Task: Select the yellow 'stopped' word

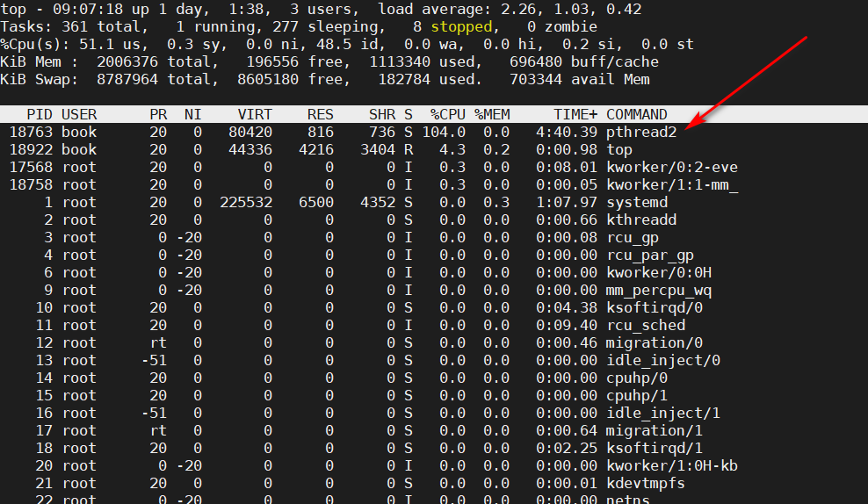Action: [x=461, y=27]
